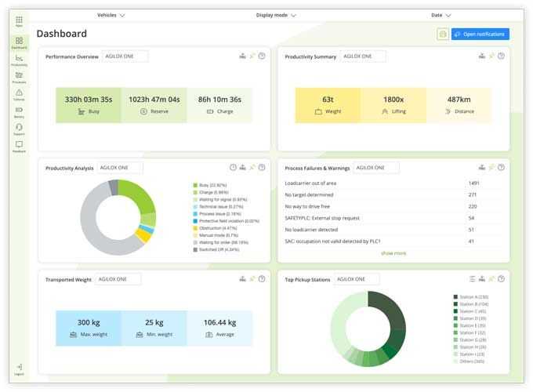Viewport: 533px width, 392px height.
Task: Open vehicle selector in Process Failures & Warnings
Action: click(376, 168)
